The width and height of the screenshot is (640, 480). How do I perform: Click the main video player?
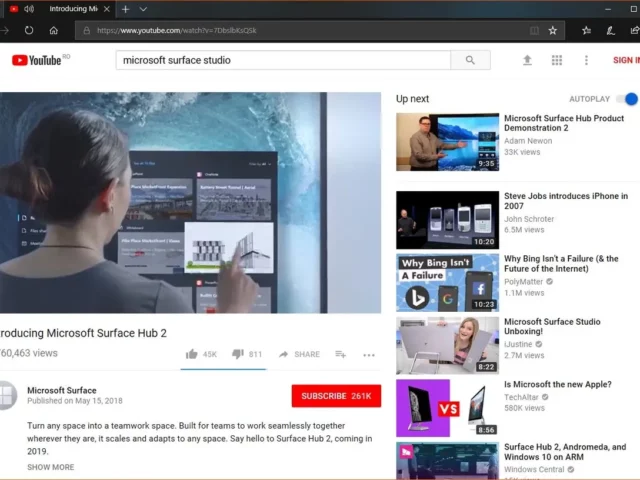(x=191, y=202)
